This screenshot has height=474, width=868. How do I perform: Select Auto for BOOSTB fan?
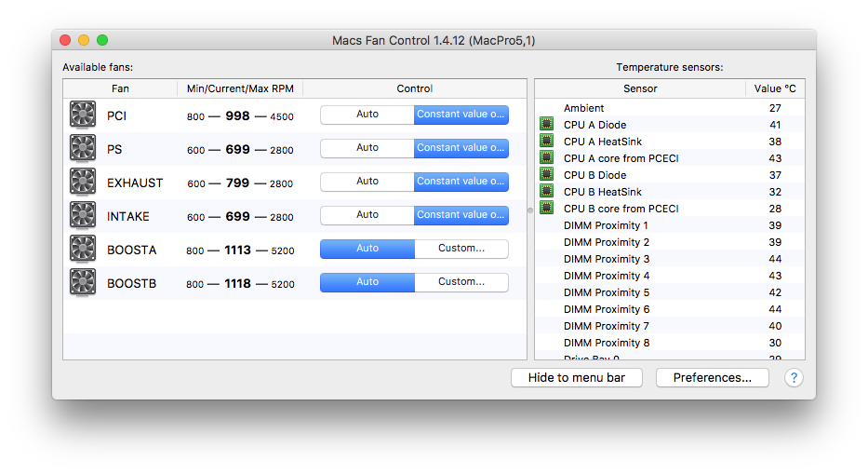click(x=367, y=282)
